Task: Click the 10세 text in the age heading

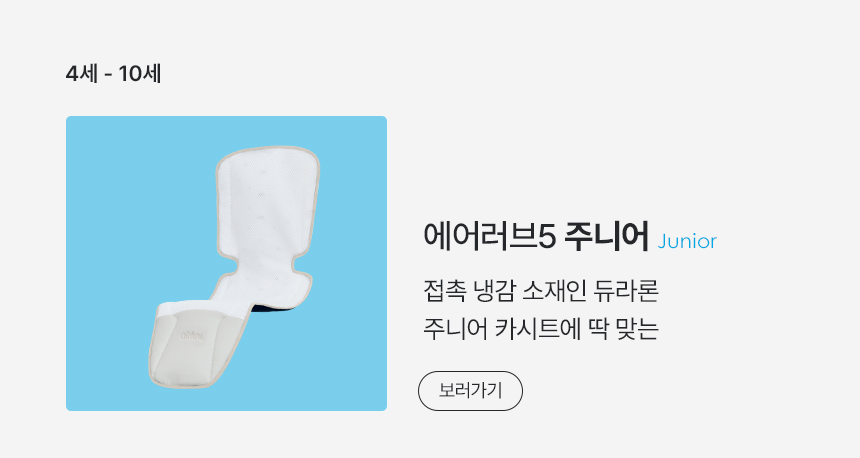Action: 140,73
